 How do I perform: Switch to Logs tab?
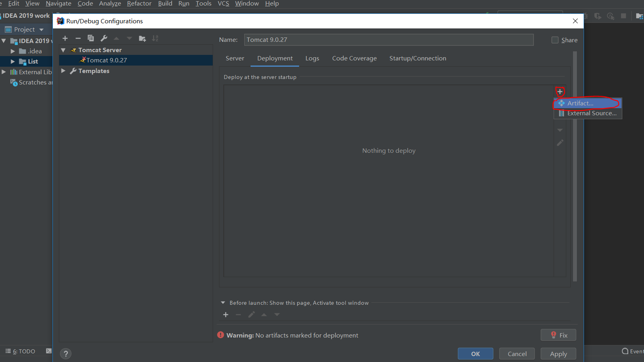click(x=312, y=58)
